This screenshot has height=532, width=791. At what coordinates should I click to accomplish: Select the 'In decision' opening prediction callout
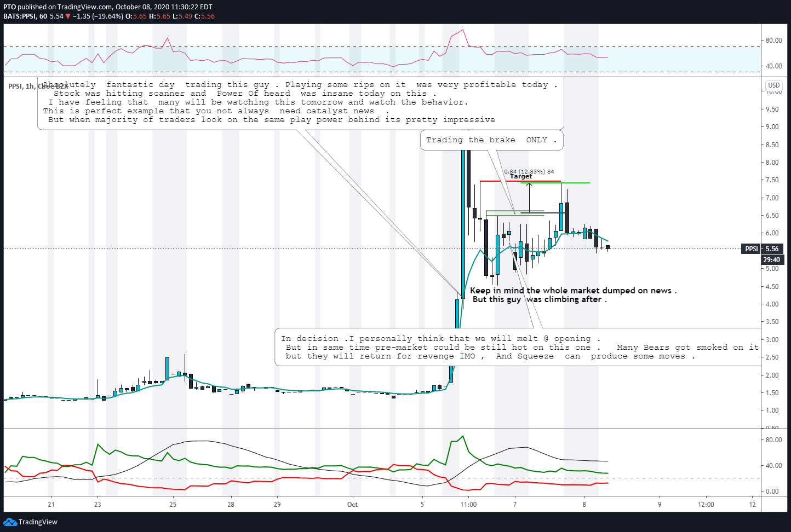point(518,348)
